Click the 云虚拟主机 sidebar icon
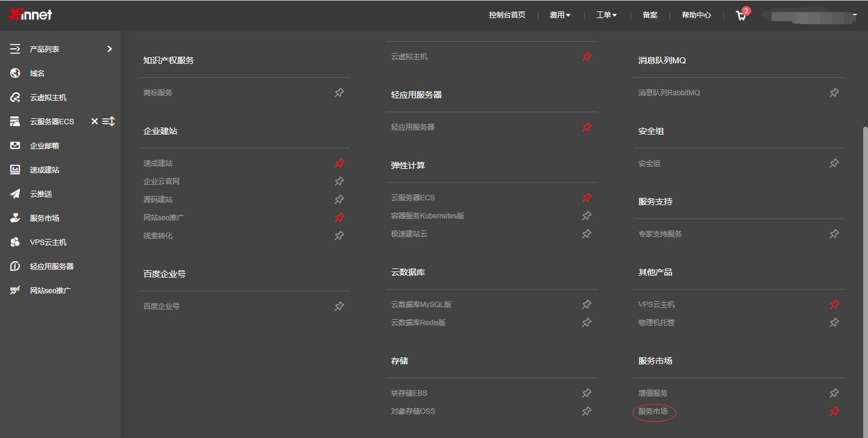This screenshot has width=868, height=438. click(x=15, y=97)
